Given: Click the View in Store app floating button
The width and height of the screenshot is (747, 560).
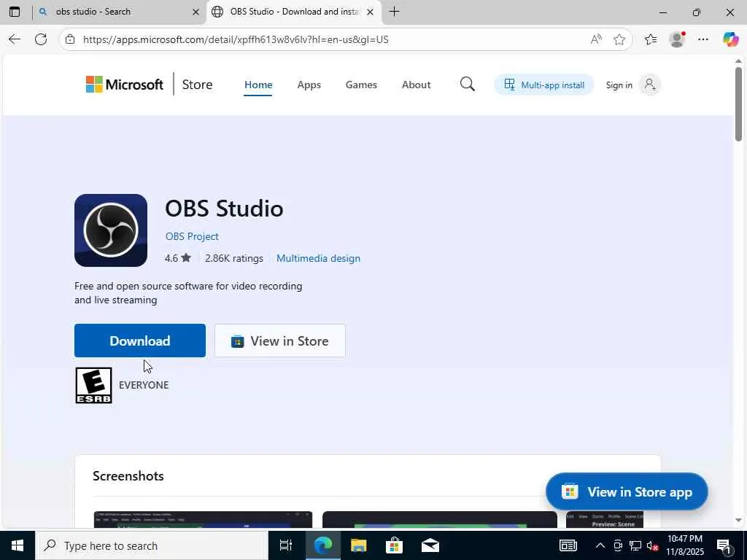Looking at the screenshot, I should tap(627, 492).
